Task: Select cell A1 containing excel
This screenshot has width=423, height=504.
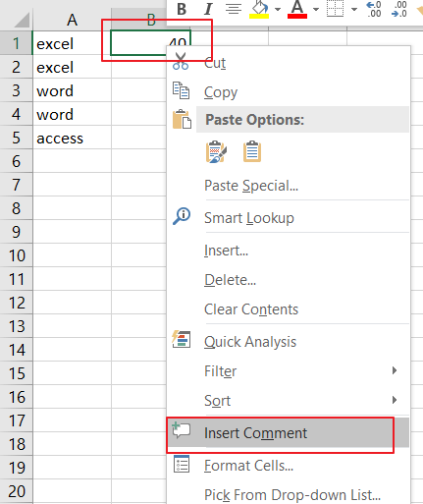Action: tap(72, 43)
